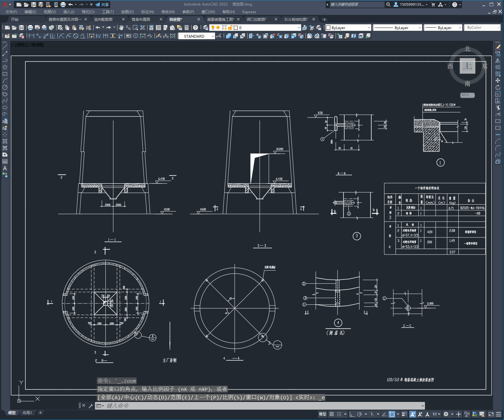Viewport: 504px width, 420px height.
Task: Select the Multiline Text tool
Action: (5, 168)
